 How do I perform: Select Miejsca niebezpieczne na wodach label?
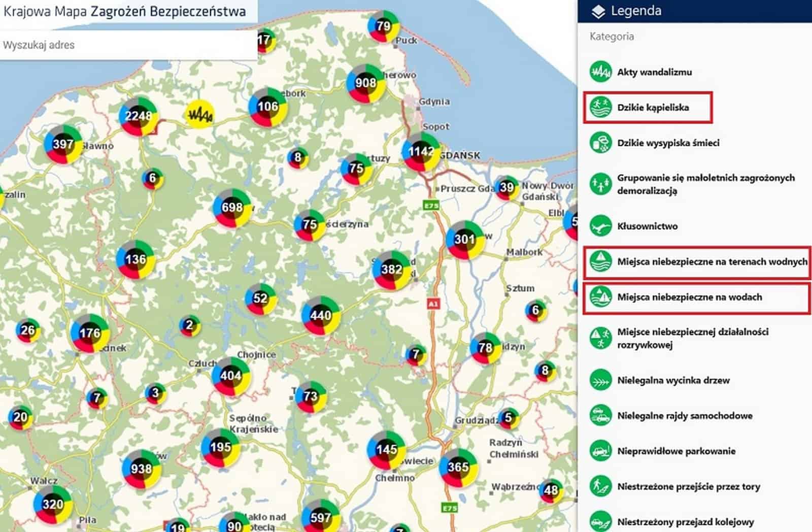point(689,297)
